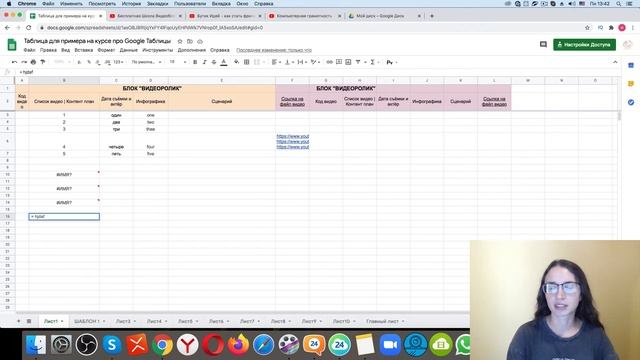Check cloud save status icon
Viewport: 640px width, 360px height.
200,41
